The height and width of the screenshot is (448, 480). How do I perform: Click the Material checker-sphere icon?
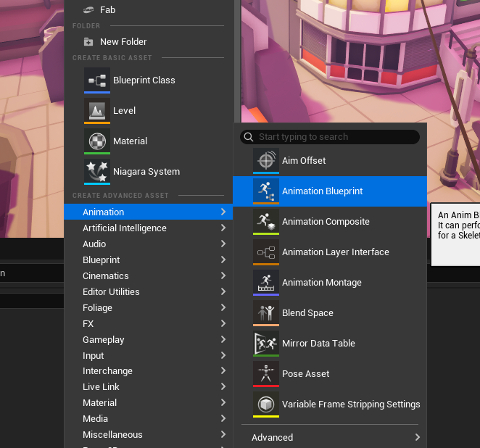pos(97,141)
